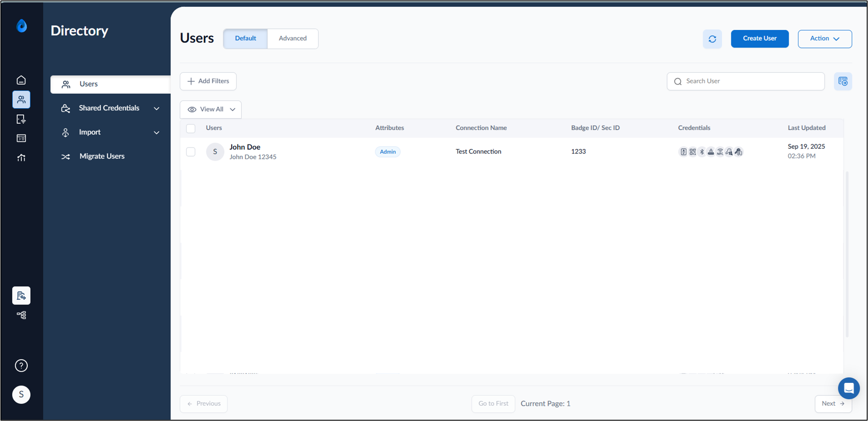Check the checkbox for John Doe row
868x421 pixels.
[x=191, y=152]
